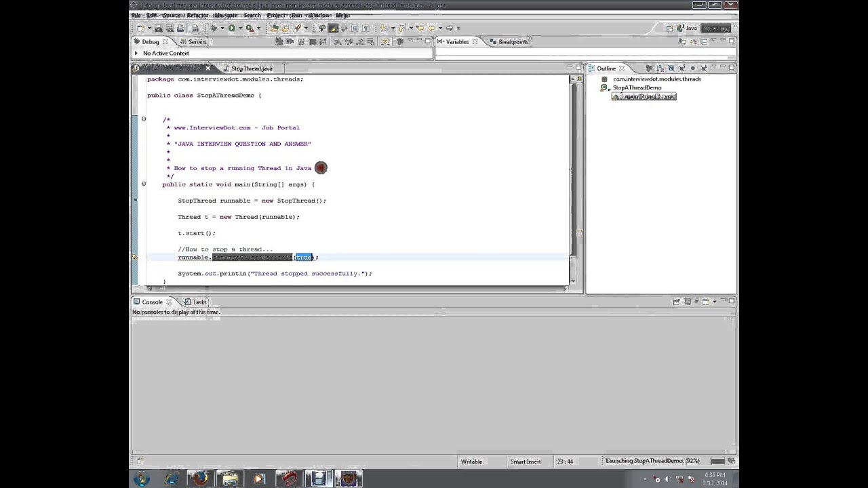Select main(String[]) : void in Outline
This screenshot has height=488, width=868.
tap(644, 97)
